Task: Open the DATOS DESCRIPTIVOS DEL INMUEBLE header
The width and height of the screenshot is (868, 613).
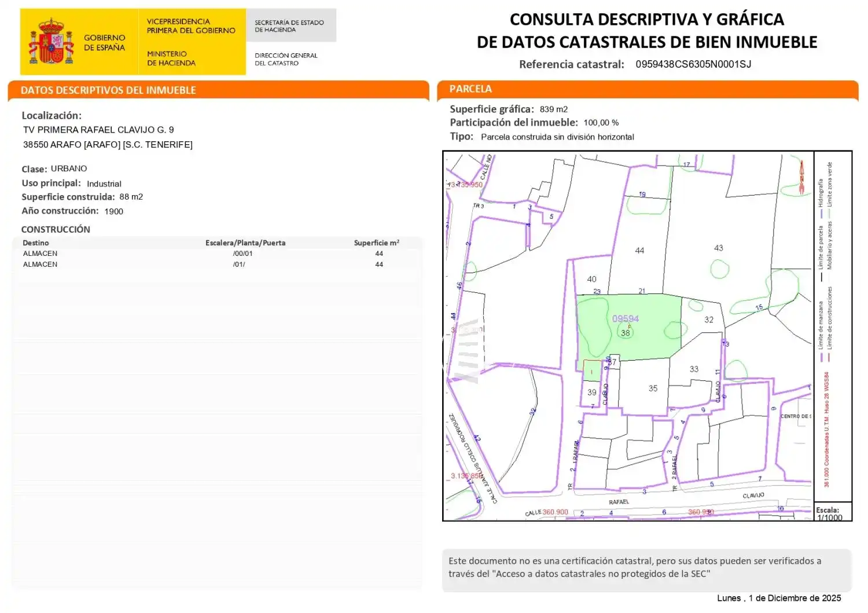Action: 218,90
